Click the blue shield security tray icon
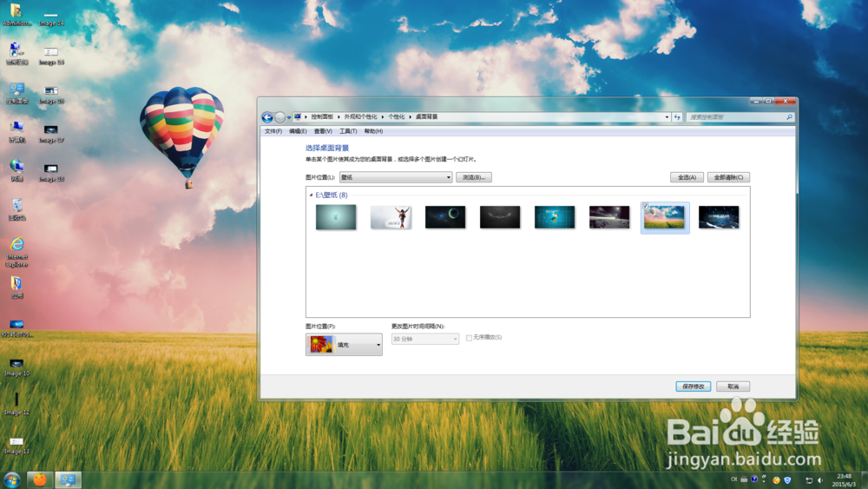The image size is (868, 489). click(787, 480)
